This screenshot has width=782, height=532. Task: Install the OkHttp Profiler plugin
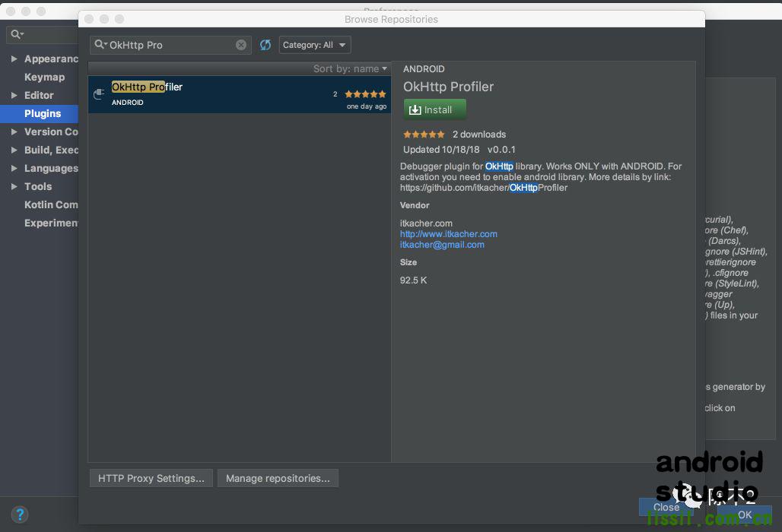click(435, 109)
